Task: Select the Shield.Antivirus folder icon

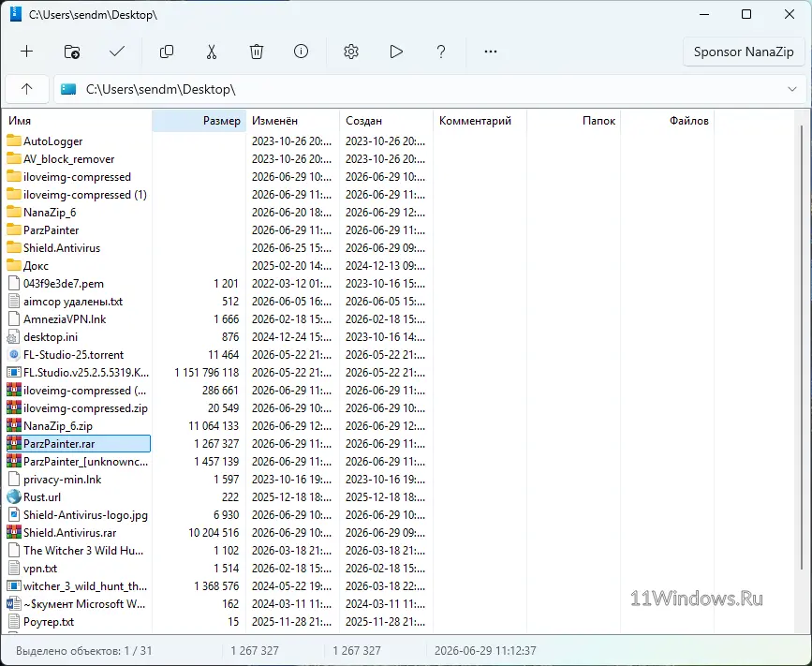Action: pyautogui.click(x=13, y=247)
